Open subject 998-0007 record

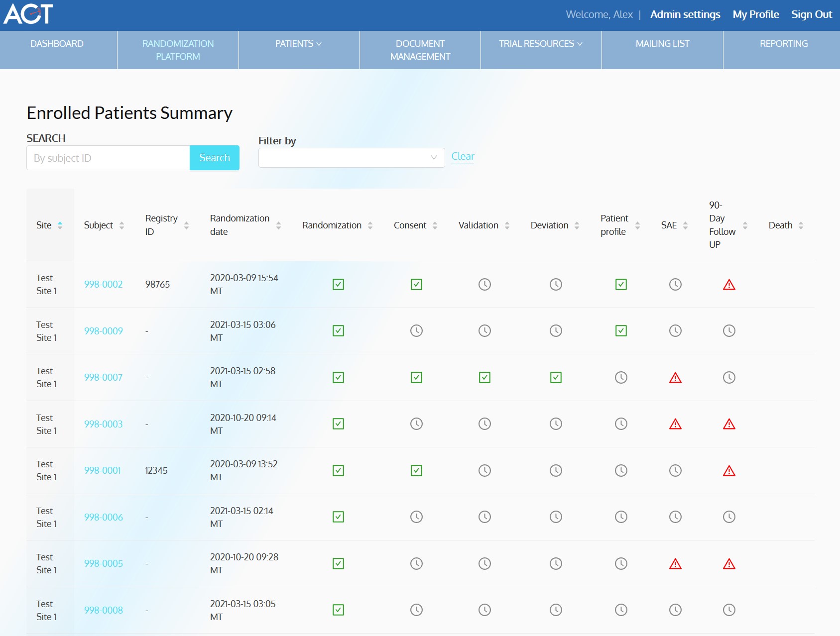click(103, 377)
